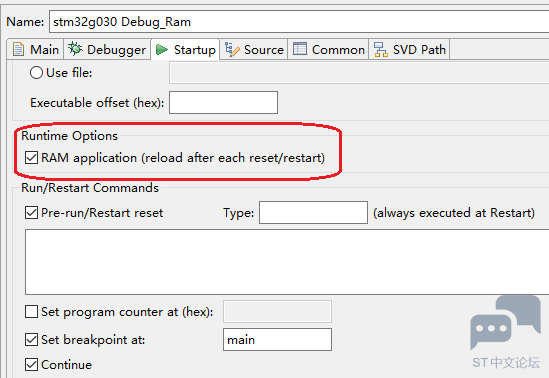Toggle Pre-run/Restart reset checkbox
Image resolution: width=549 pixels, height=378 pixels.
(32, 212)
